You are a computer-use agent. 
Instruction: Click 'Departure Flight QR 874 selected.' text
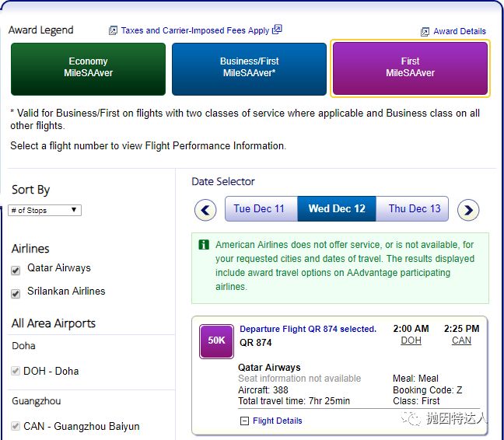pyautogui.click(x=308, y=329)
